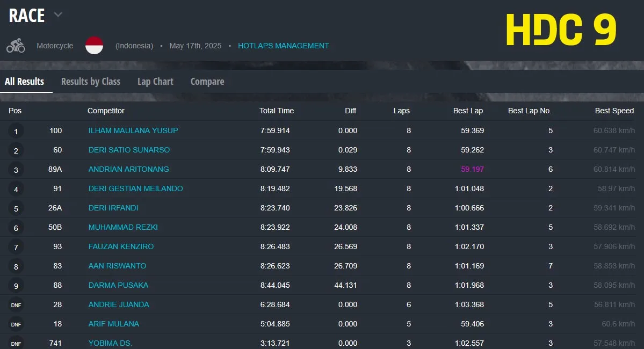
Task: Open the Compare tab
Action: click(207, 81)
